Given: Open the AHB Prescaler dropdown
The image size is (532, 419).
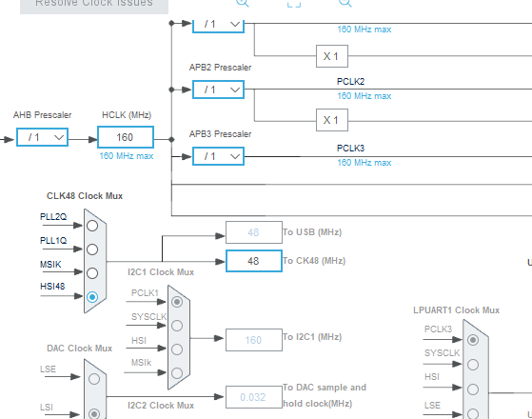Looking at the screenshot, I should pyautogui.click(x=43, y=137).
